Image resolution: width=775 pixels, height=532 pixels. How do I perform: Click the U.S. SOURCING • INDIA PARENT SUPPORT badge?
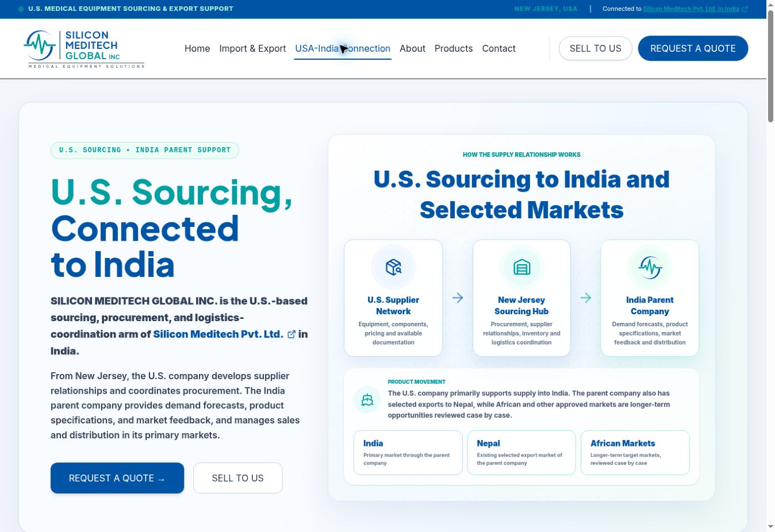145,151
